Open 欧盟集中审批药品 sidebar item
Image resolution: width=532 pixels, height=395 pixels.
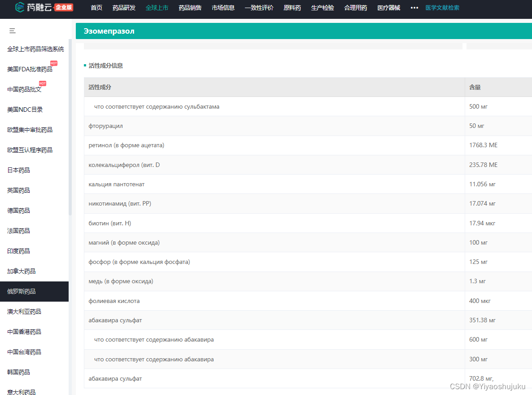click(30, 130)
